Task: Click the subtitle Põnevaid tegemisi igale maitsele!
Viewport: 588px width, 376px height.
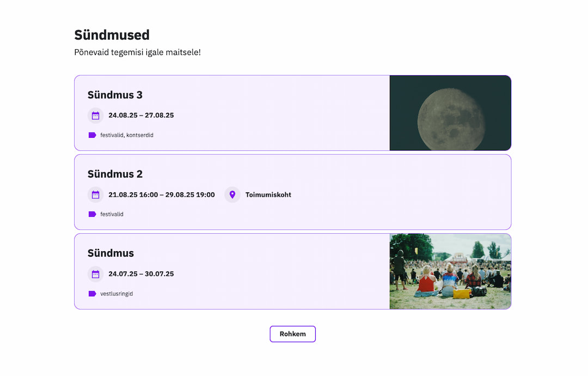Action: click(x=138, y=52)
